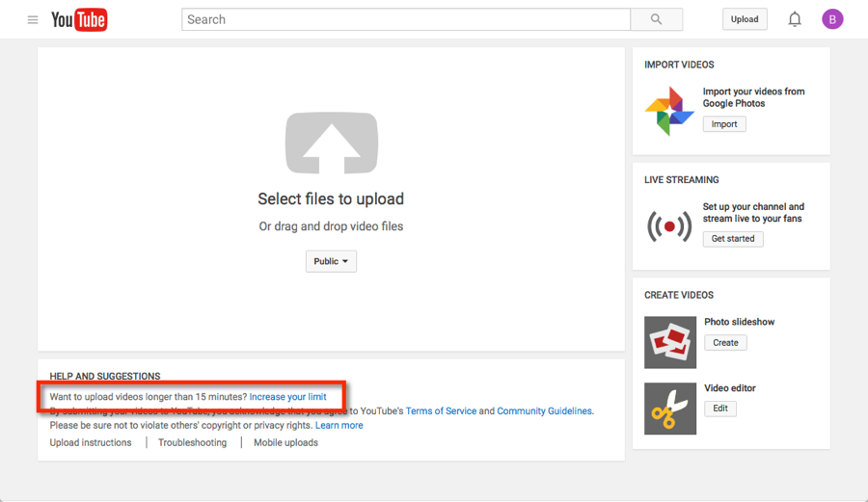Open the account avatar menu
The width and height of the screenshot is (868, 502).
(x=832, y=19)
